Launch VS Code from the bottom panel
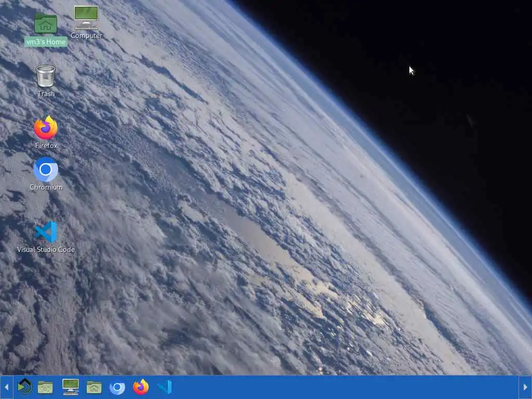 click(165, 387)
